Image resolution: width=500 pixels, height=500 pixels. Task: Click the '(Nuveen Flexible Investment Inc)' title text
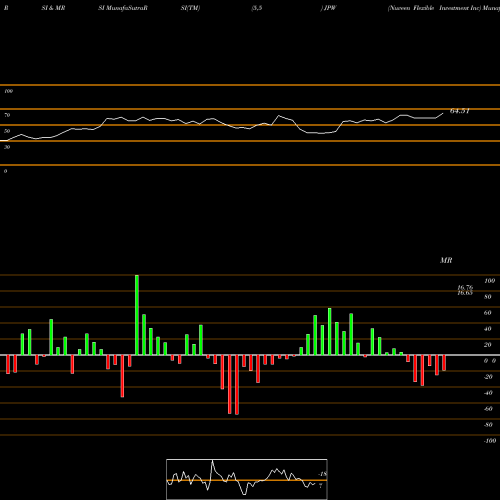pos(435,8)
